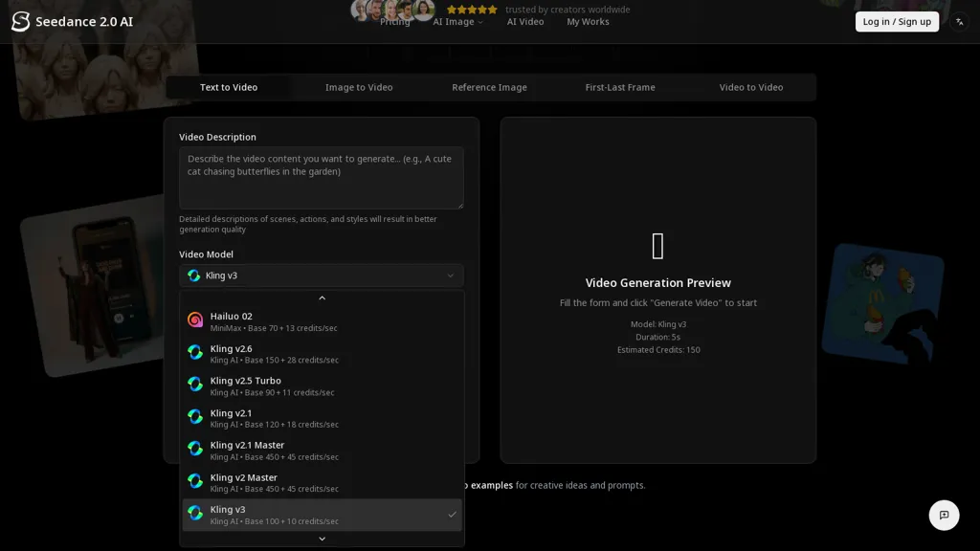The image size is (980, 551).
Task: Click the phone mockup thumbnail on left
Action: (x=94, y=286)
